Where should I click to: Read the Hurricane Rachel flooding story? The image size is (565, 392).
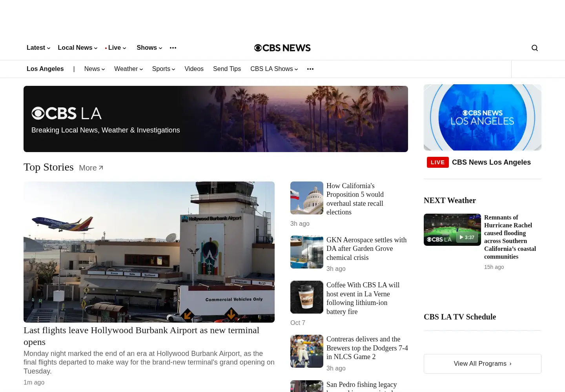(x=510, y=237)
